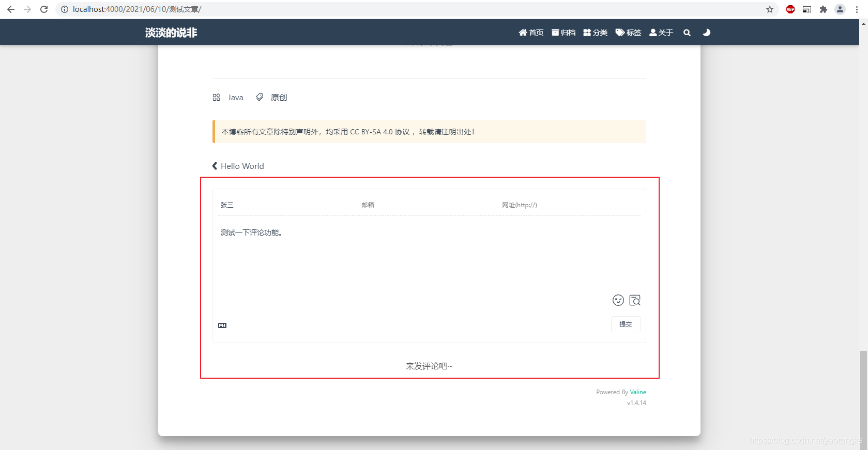Screen dimensions: 868x450
Task: Open browser extensions puzzle icon
Action: (x=824, y=9)
